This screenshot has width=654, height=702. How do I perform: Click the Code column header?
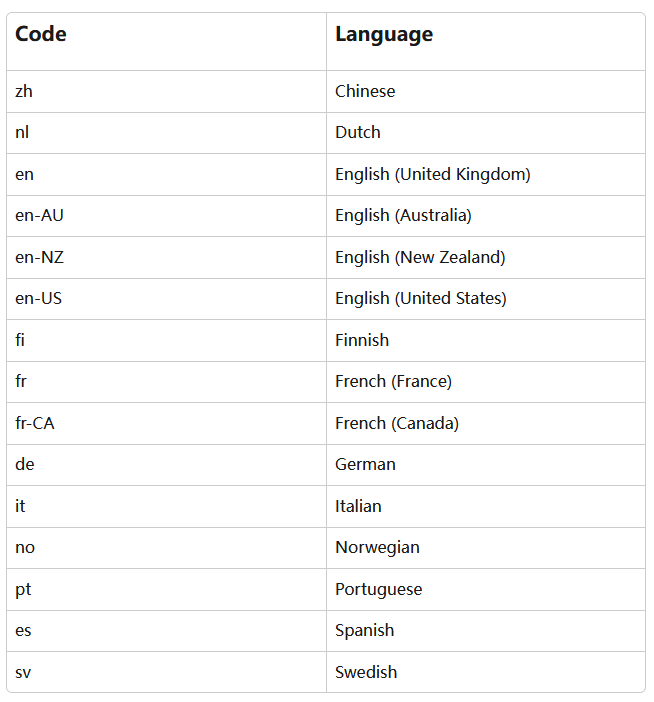(x=41, y=34)
